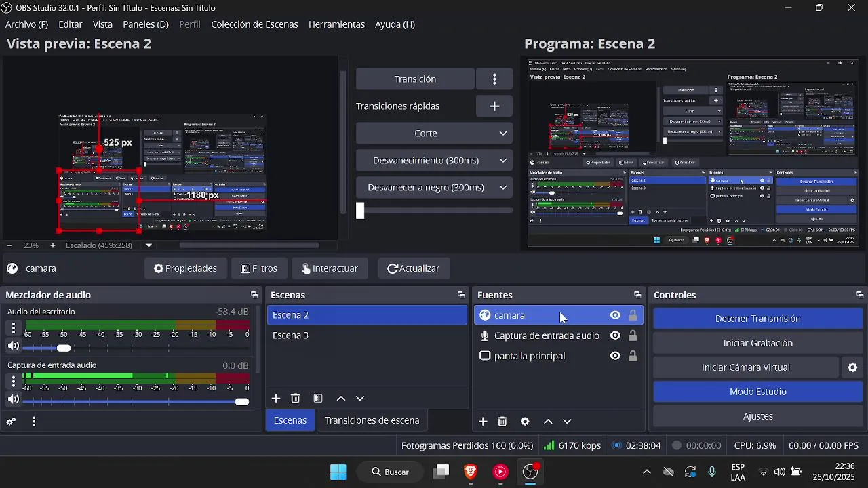Adjust Captura de entrada audio volume slider
This screenshot has height=488, width=868.
[x=242, y=402]
